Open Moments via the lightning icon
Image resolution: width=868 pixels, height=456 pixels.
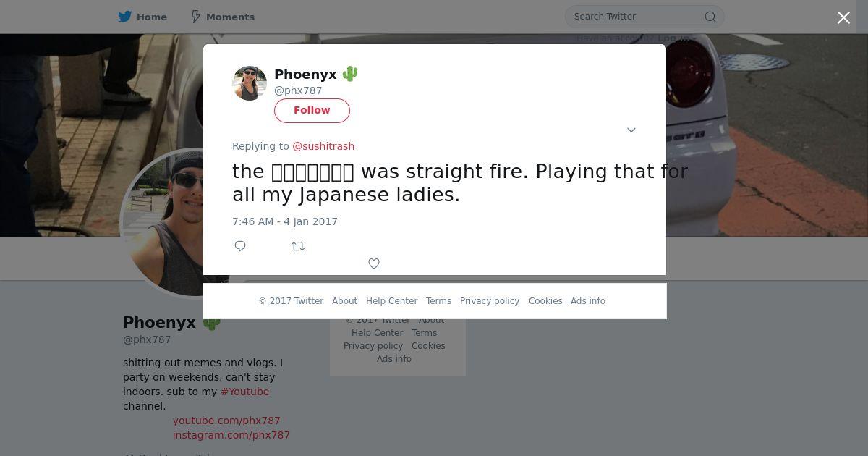pyautogui.click(x=195, y=17)
